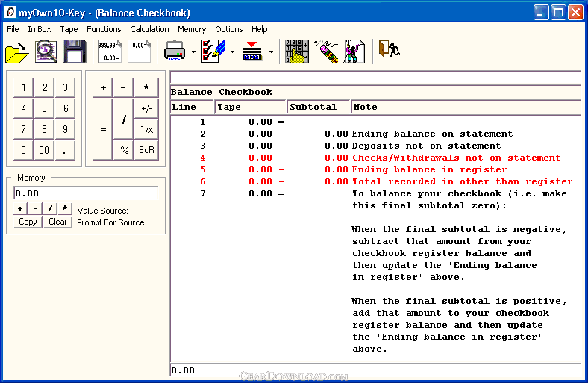This screenshot has height=383, width=588.
Task: Save tape with the floppy disk icon
Action: (75, 52)
